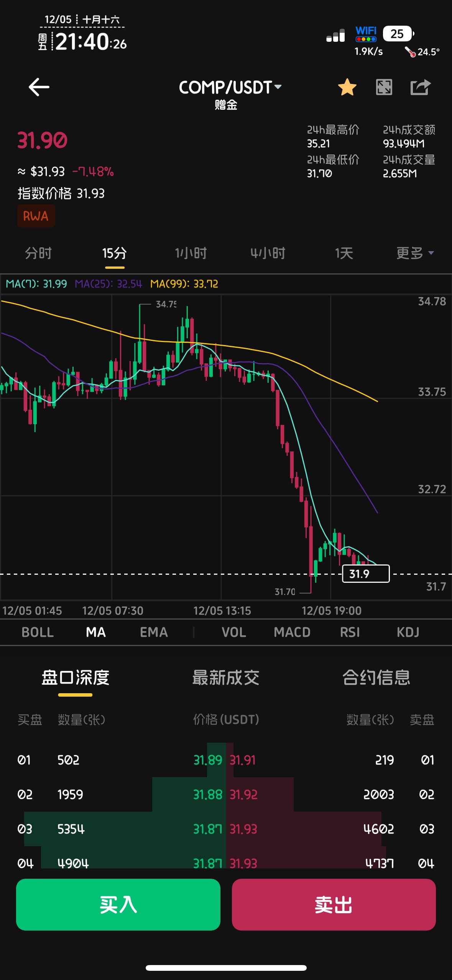Select ask price 31.92
This screenshot has width=452, height=980.
tap(243, 794)
